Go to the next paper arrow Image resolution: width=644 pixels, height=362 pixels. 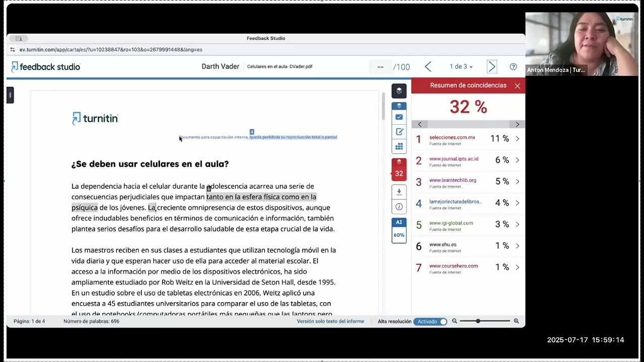click(x=492, y=66)
